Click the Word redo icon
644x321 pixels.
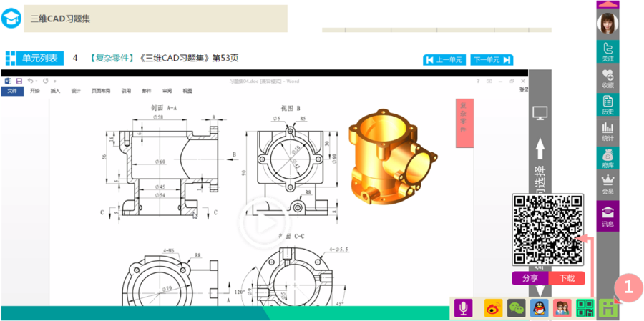tap(45, 82)
